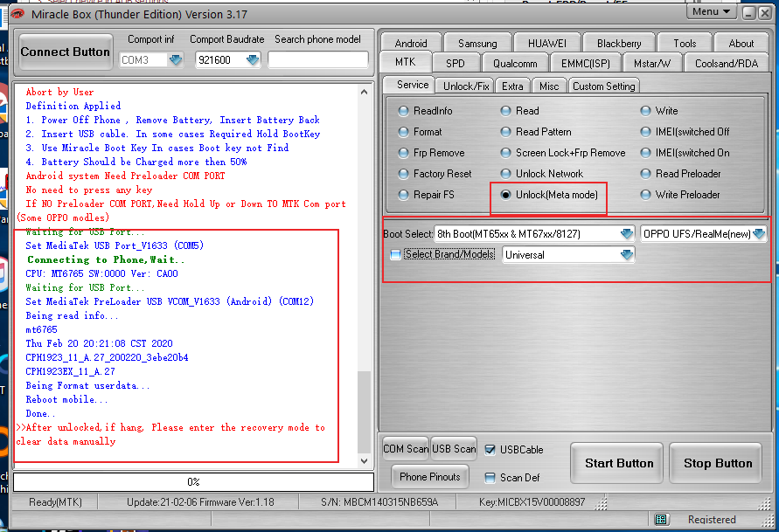The width and height of the screenshot is (779, 532).
Task: Open the Menu dropdown in title bar
Action: (x=711, y=11)
